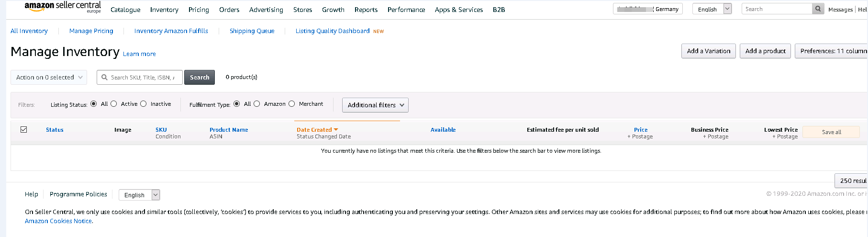The image size is (868, 237).
Task: Select Fulfilment Type All radio button
Action: [x=236, y=103]
